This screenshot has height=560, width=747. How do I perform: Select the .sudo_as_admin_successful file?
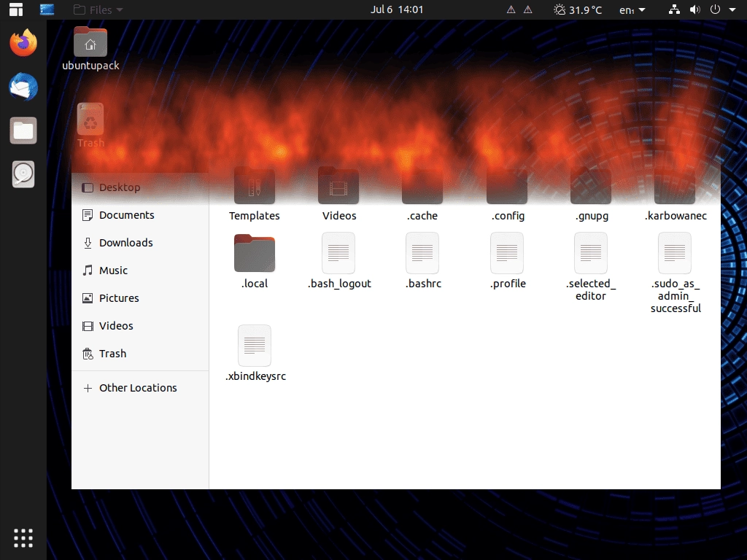point(675,273)
